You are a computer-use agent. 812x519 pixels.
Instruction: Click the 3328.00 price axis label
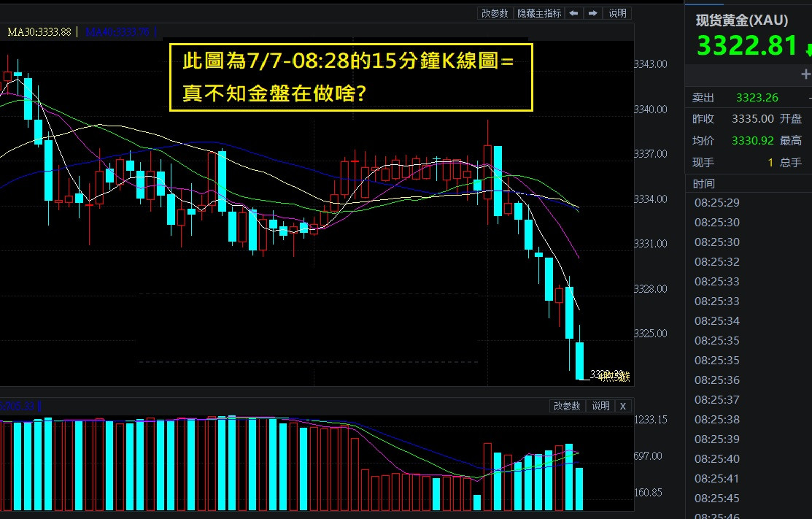[x=651, y=288]
